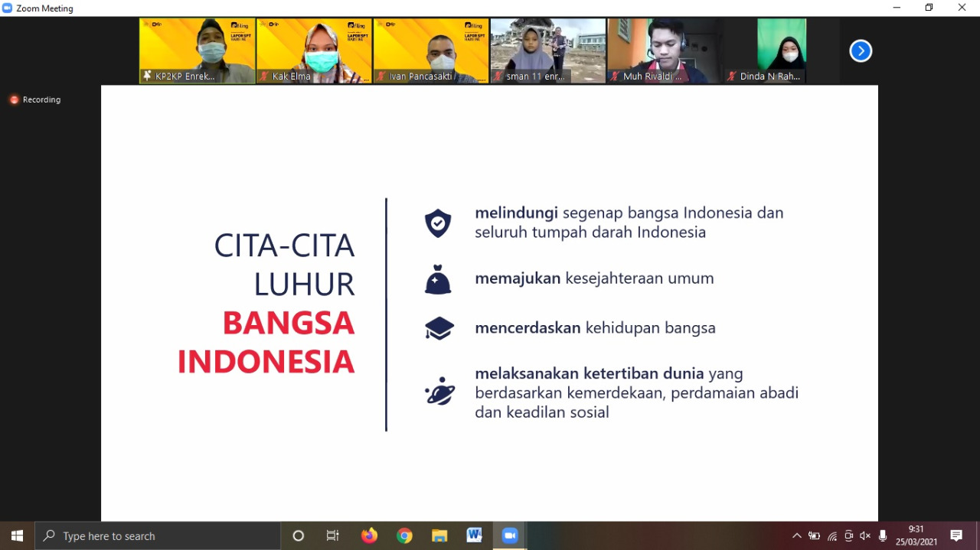
Task: Open the Windows Start menu
Action: click(x=17, y=535)
